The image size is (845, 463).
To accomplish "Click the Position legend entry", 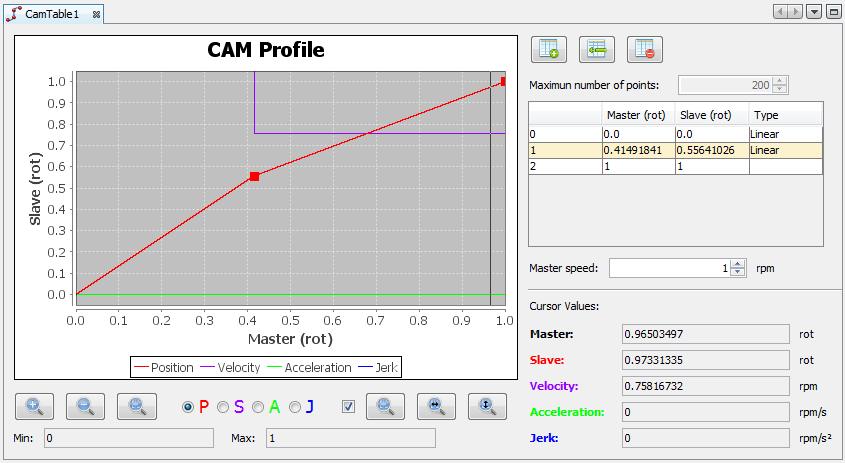I will click(x=164, y=368).
